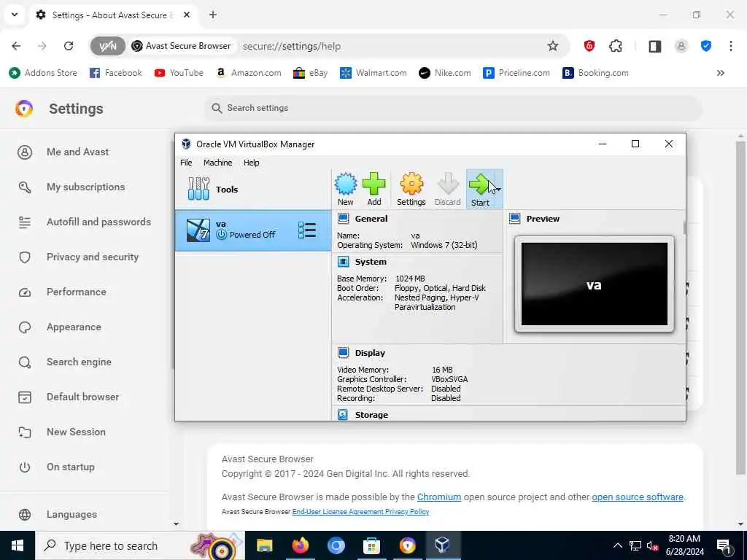Click the green Add machine icon
Screen dimensions: 747x560
tap(374, 189)
